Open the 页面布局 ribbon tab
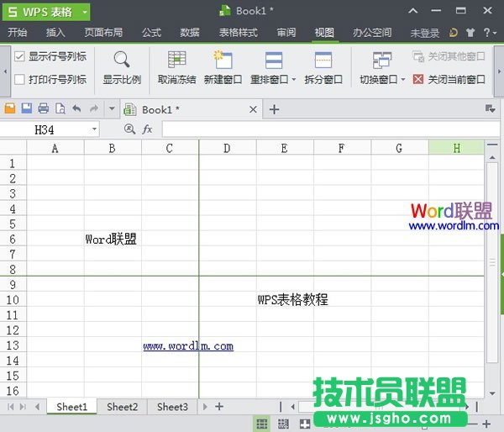The width and height of the screenshot is (504, 432). [x=103, y=33]
